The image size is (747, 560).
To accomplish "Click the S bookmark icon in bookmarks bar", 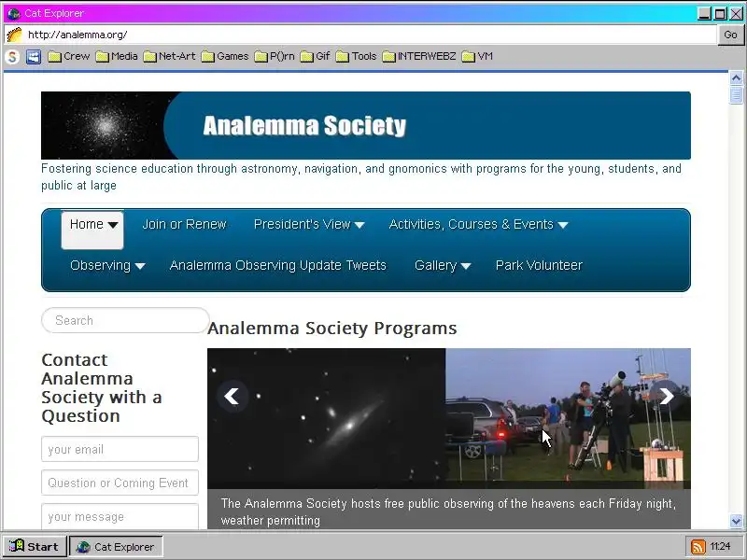I will click(12, 57).
